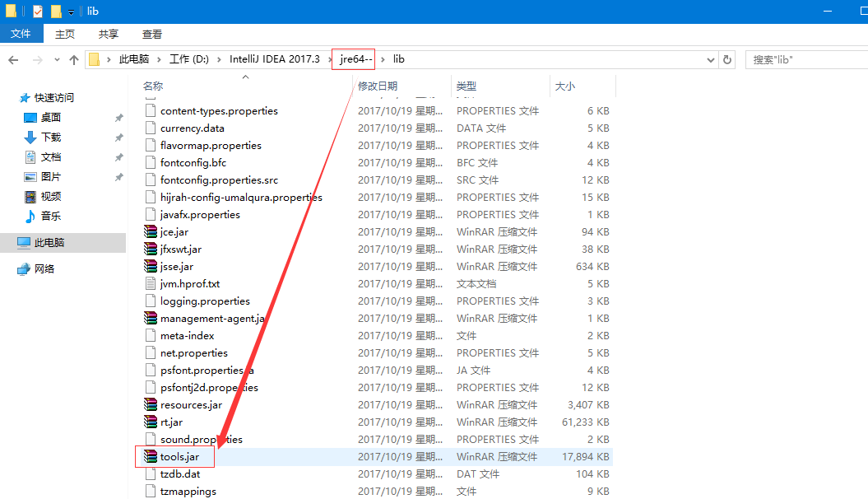Click the pin icon next to 桌面
868x499 pixels.
point(118,118)
